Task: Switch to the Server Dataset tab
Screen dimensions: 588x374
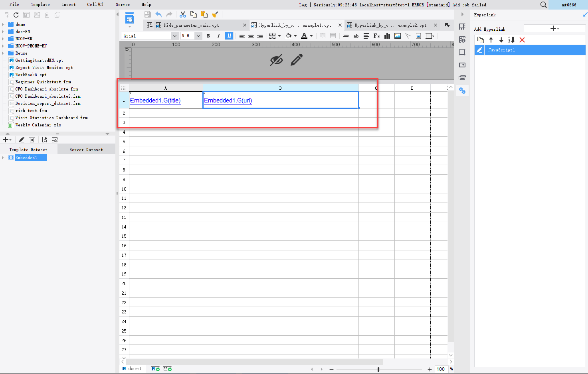Action: tap(86, 150)
